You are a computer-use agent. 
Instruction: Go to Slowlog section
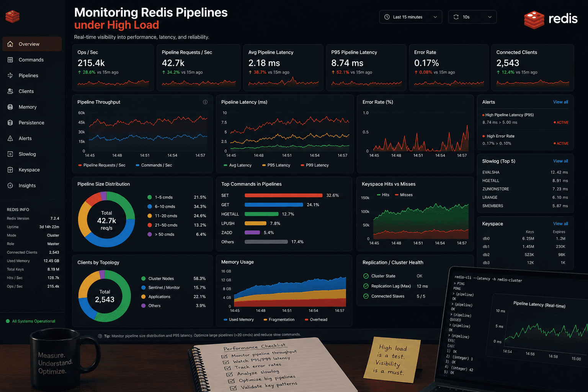pyautogui.click(x=32, y=154)
